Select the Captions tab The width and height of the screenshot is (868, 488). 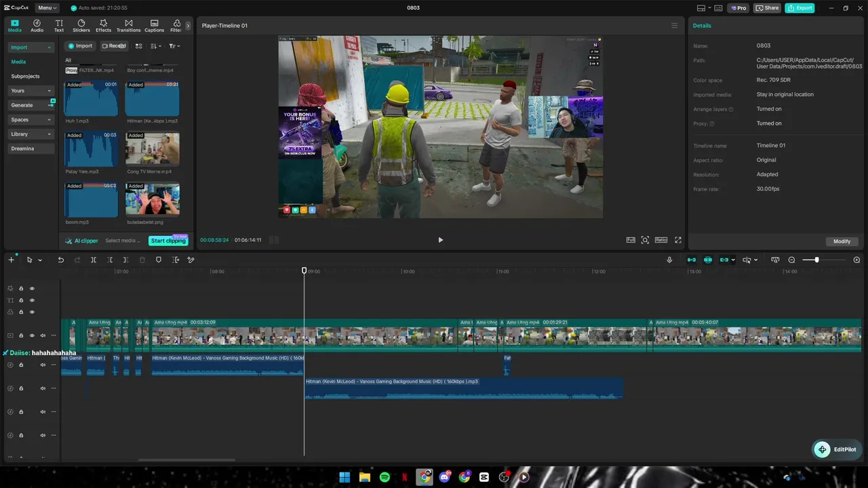pos(154,26)
